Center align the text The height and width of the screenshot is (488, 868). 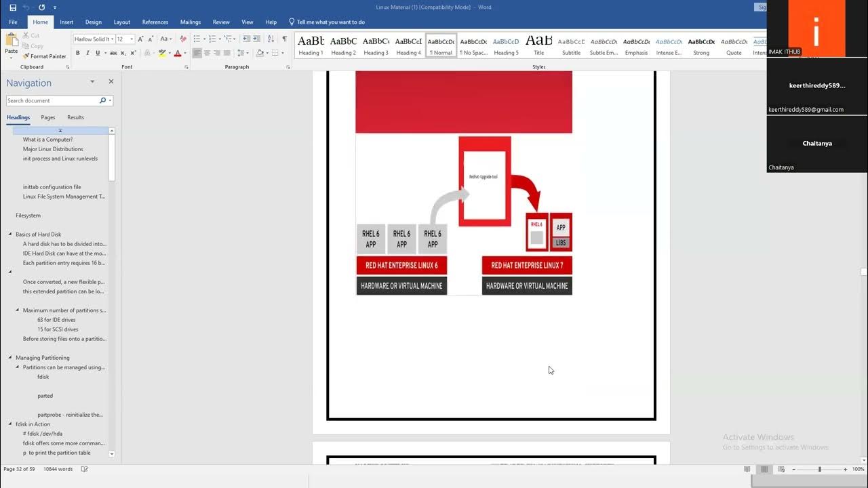pyautogui.click(x=207, y=53)
